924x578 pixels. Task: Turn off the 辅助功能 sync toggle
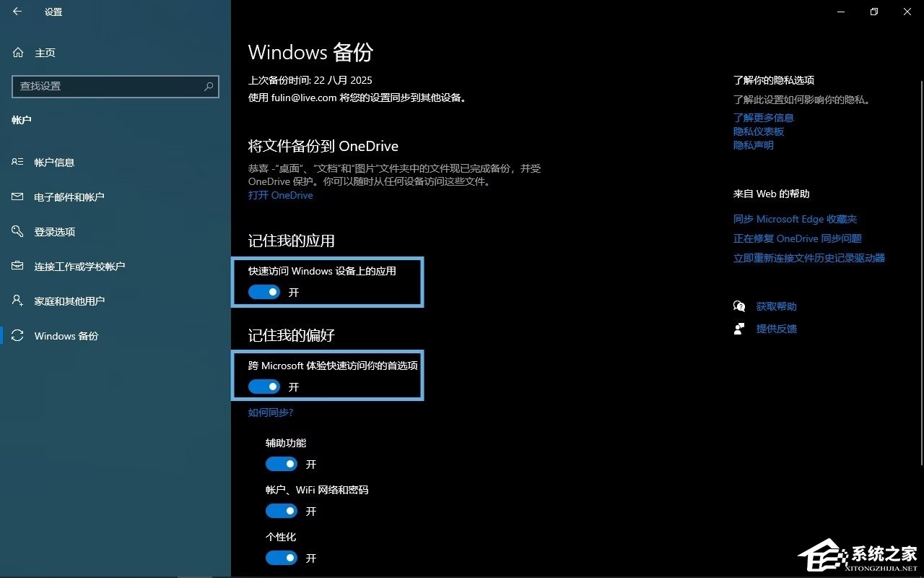pyautogui.click(x=282, y=463)
